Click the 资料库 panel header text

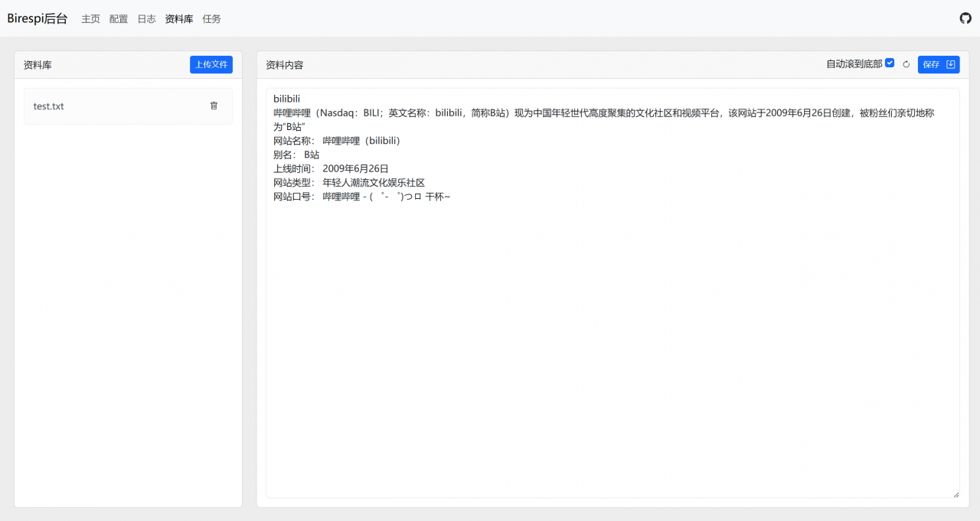pos(38,65)
